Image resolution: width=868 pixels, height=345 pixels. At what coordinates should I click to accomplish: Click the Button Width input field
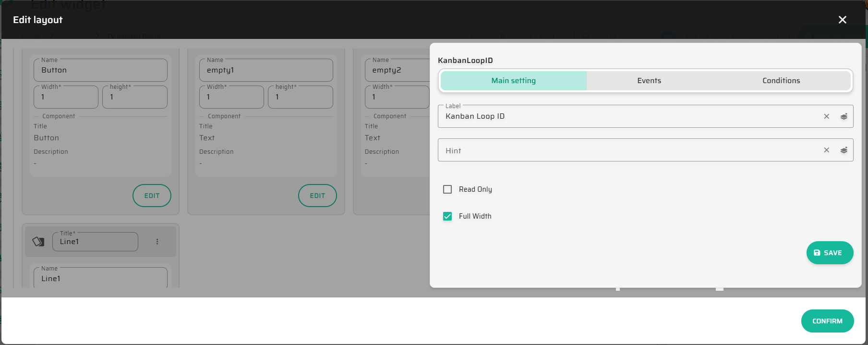(x=66, y=97)
